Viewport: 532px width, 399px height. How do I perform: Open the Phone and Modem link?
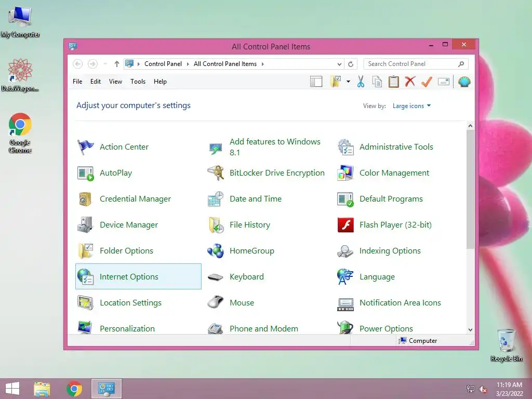pyautogui.click(x=263, y=328)
